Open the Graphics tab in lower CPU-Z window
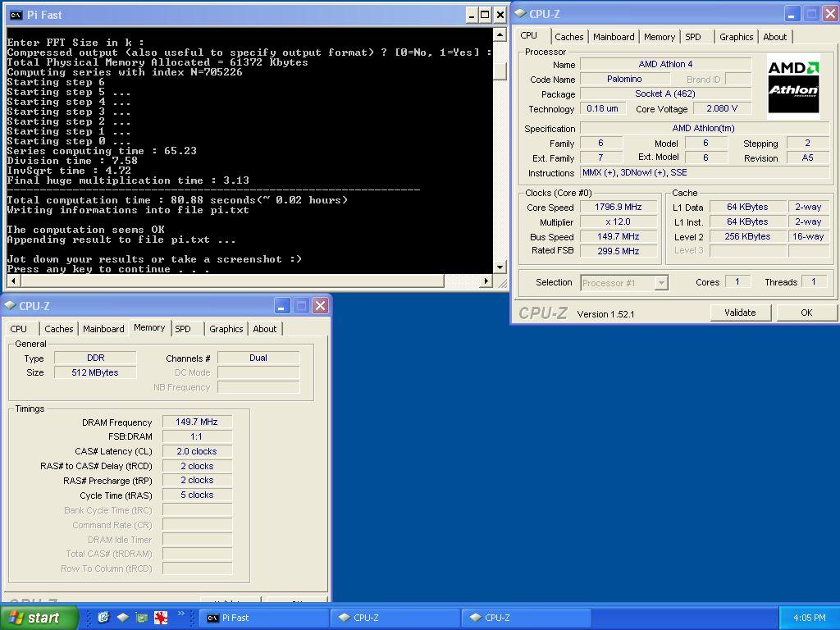 click(226, 329)
